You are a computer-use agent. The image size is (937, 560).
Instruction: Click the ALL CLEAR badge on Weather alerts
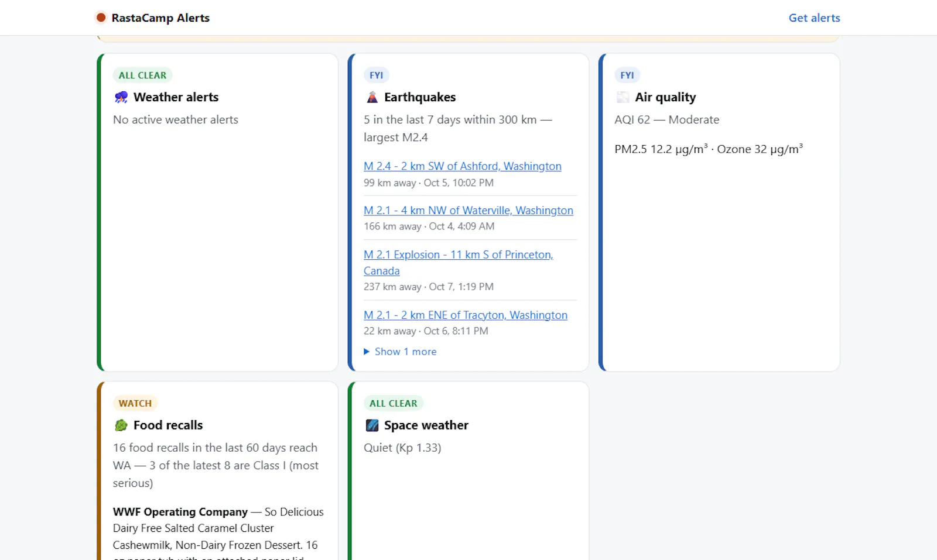click(142, 75)
